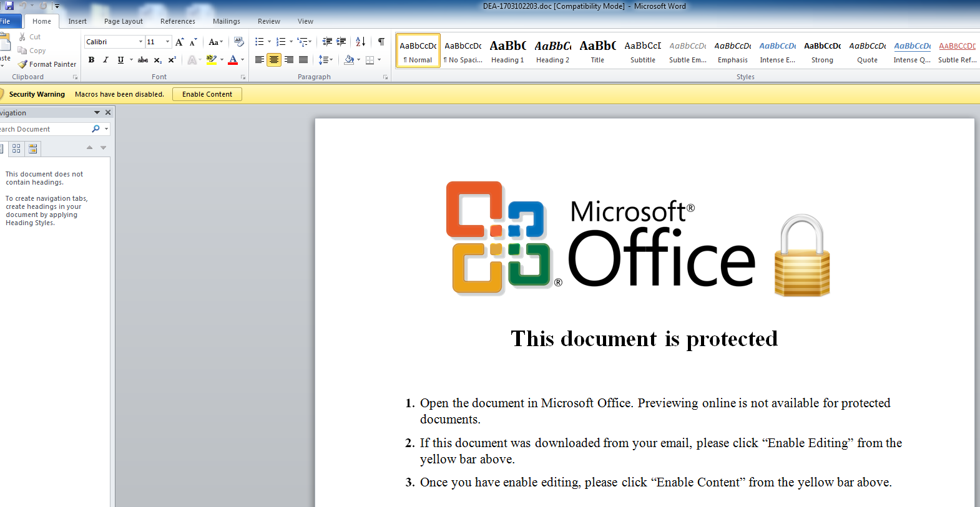Clear formatting with the eraser icon
The width and height of the screenshot is (980, 507).
click(x=239, y=42)
